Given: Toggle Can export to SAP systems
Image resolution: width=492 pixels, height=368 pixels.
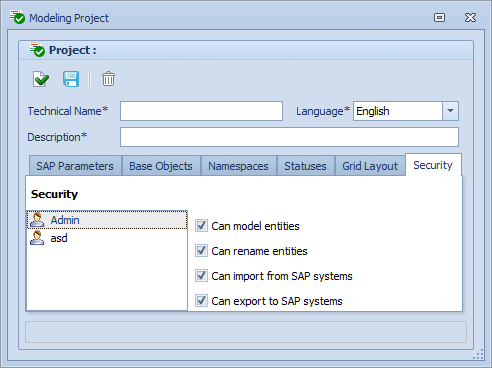Looking at the screenshot, I should coord(201,301).
